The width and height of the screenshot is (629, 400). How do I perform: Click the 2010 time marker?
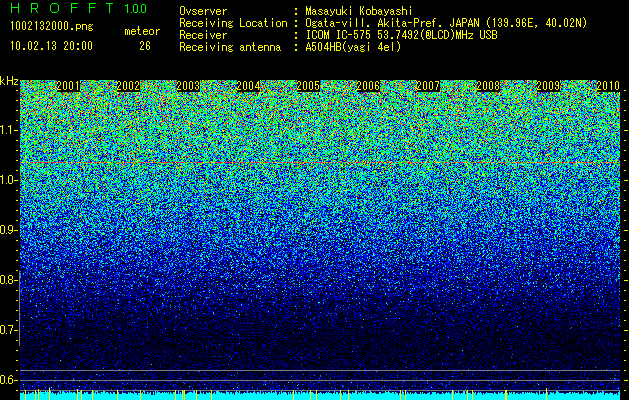608,86
